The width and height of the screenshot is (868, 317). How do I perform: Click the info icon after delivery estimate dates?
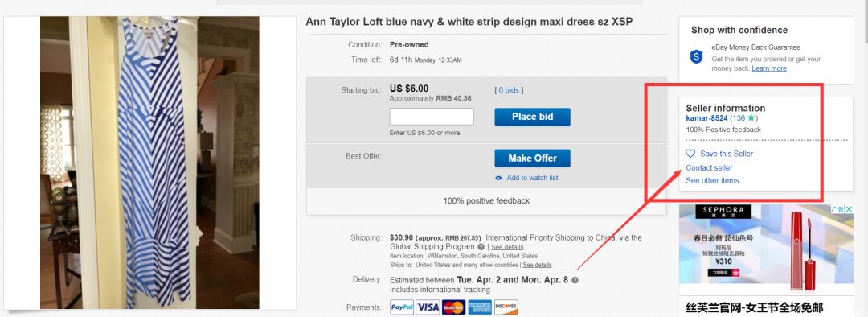point(575,280)
